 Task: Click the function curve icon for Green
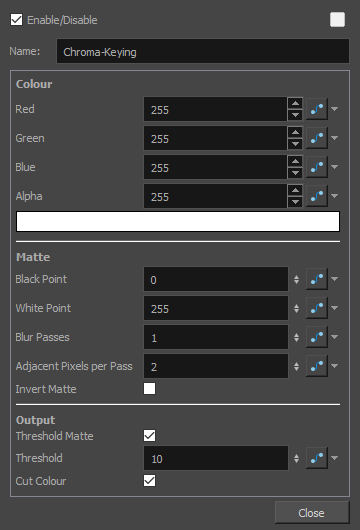click(x=317, y=138)
